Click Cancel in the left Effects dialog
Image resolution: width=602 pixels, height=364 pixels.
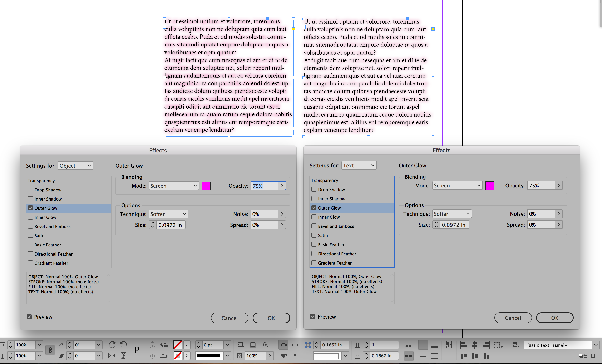[x=230, y=318]
